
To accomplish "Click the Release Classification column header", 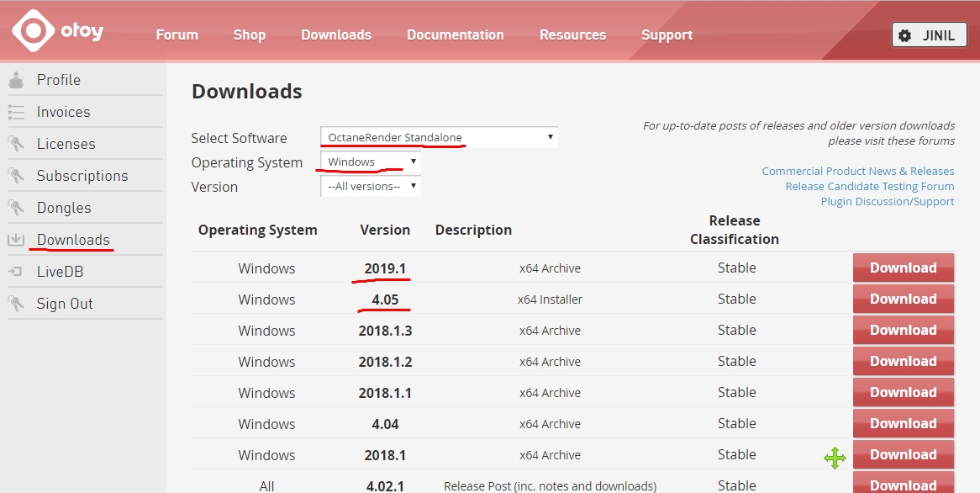I will (x=735, y=230).
